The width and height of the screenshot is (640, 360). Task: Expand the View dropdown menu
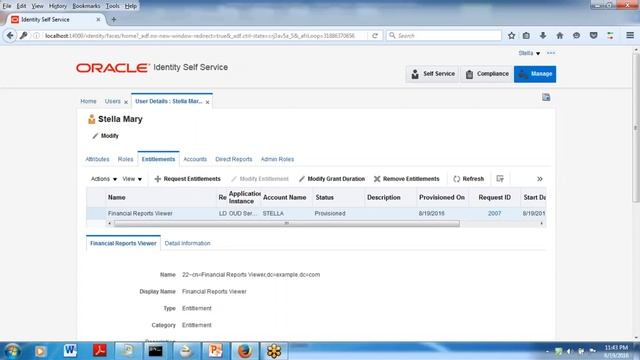click(132, 179)
